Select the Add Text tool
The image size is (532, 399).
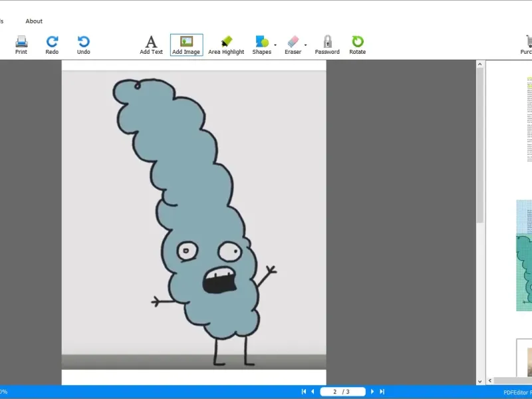(x=151, y=45)
